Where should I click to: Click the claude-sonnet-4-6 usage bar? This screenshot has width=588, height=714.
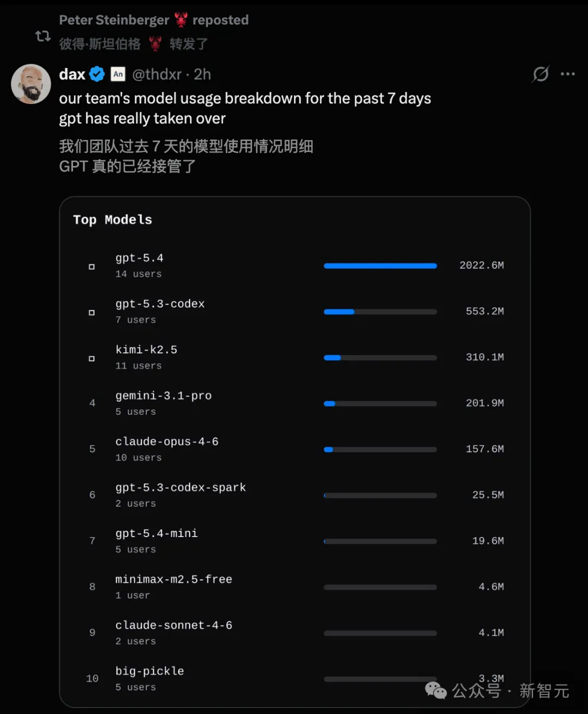(380, 633)
